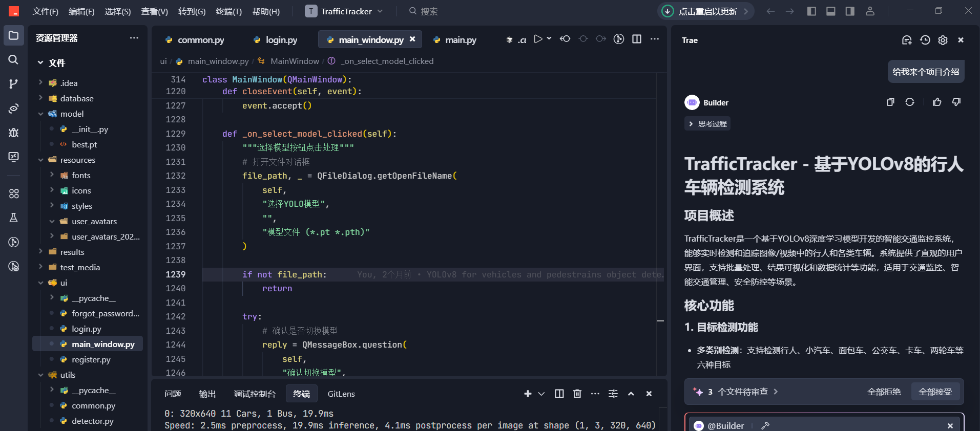
Task: Open 3 个文件待审查 review list
Action: (x=736, y=392)
